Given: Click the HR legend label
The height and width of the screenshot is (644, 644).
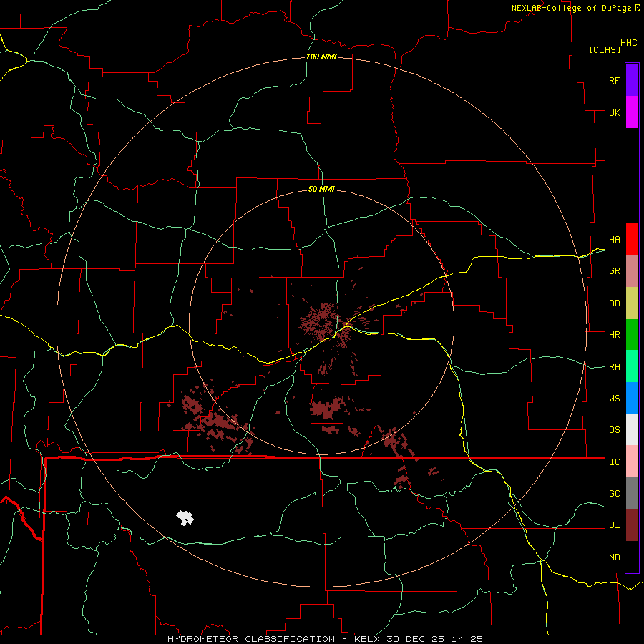Looking at the screenshot, I should tap(614, 335).
